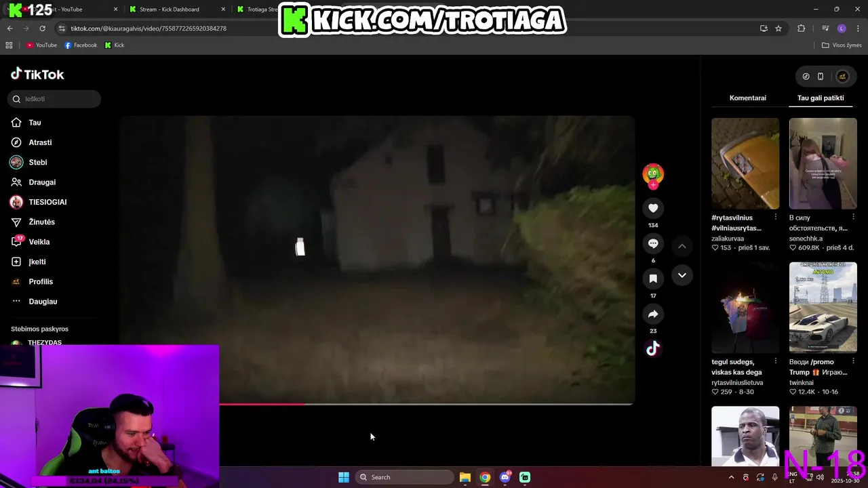The image size is (868, 488).
Task: Open comments via the speech bubble icon
Action: click(653, 243)
